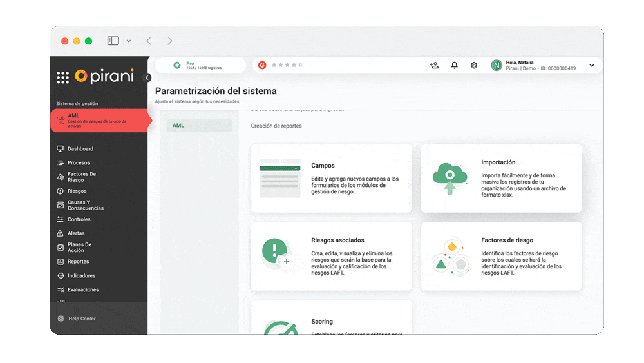Open the dropdown next to browser sidebar toggle
644x363 pixels.
(129, 41)
